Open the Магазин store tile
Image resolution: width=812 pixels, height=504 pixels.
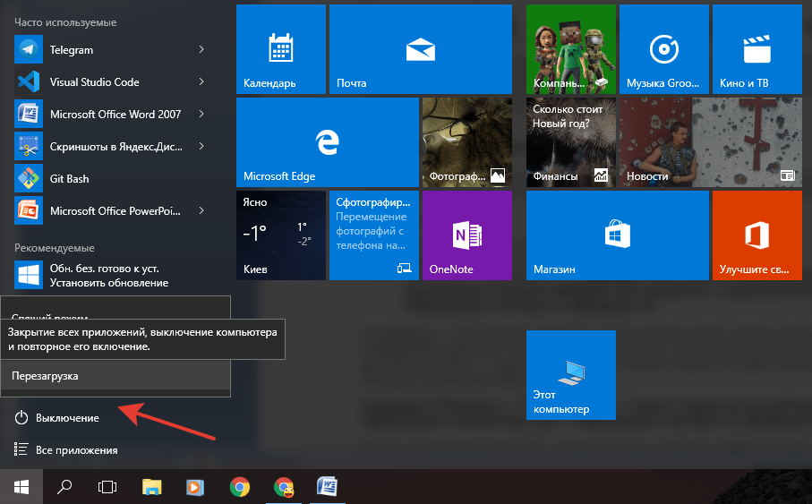(618, 235)
